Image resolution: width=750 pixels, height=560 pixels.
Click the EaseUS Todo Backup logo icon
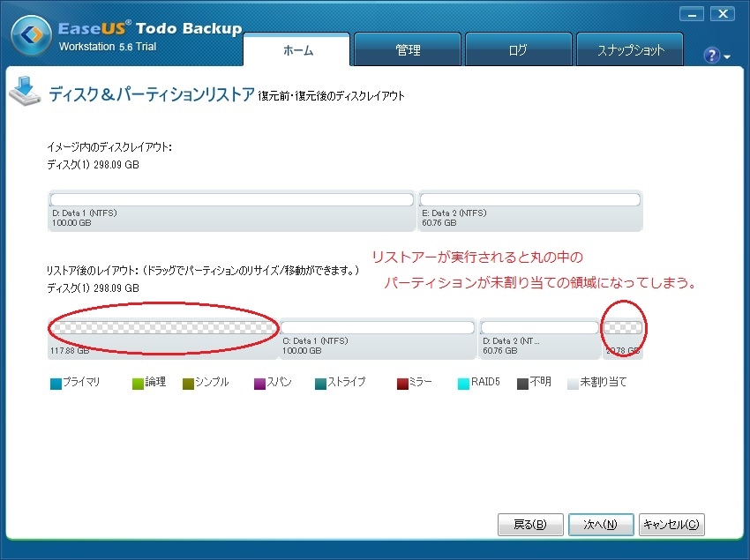pyautogui.click(x=32, y=35)
